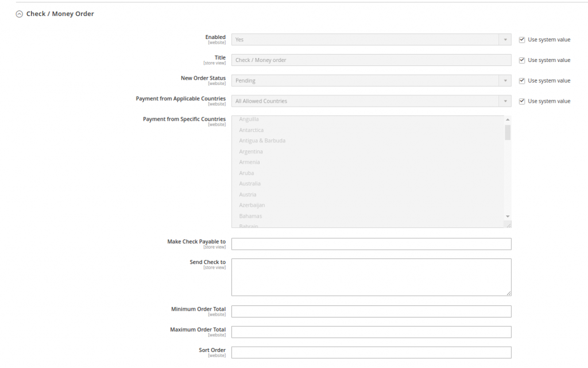Toggle Use system value for New Order Status

click(521, 81)
